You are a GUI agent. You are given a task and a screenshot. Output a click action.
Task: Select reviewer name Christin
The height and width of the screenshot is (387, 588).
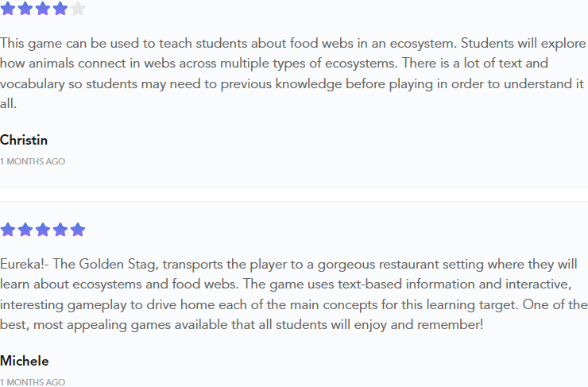coord(24,140)
